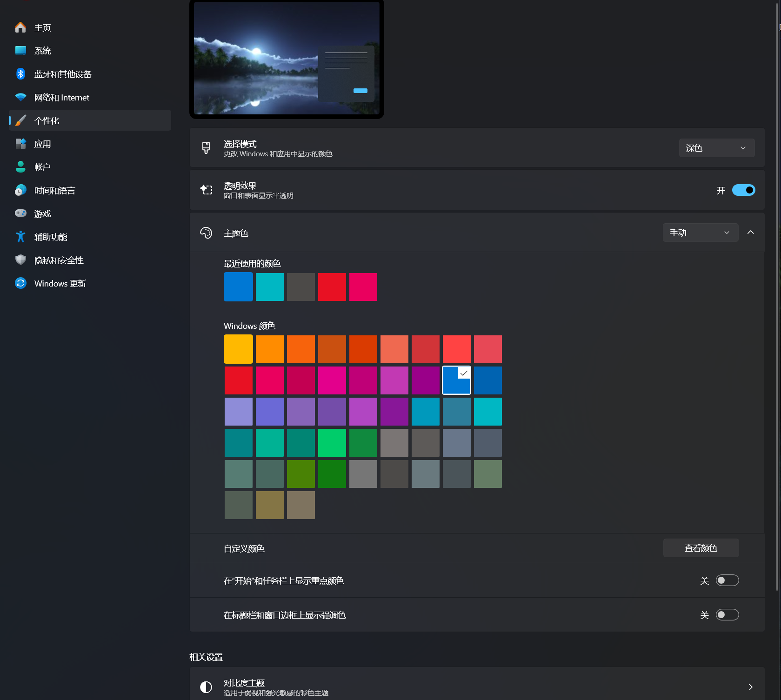The height and width of the screenshot is (700, 781).
Task: Click the gamepad icon for 游戏
Action: [x=20, y=213]
